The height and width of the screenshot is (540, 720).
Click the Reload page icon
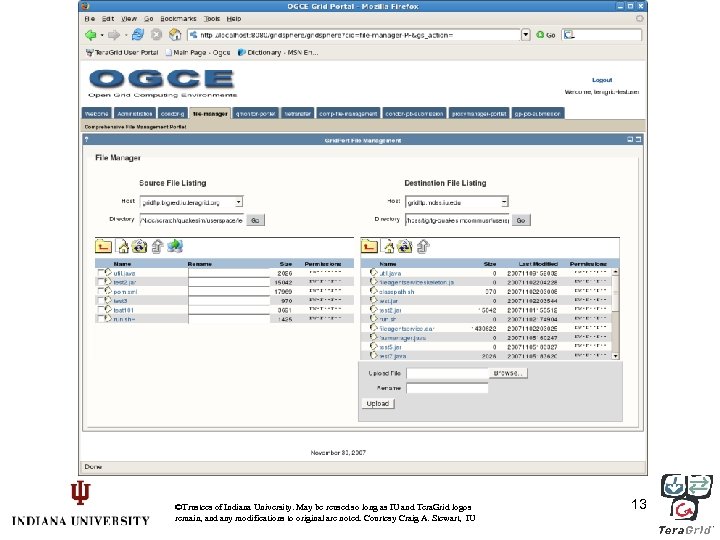click(137, 34)
